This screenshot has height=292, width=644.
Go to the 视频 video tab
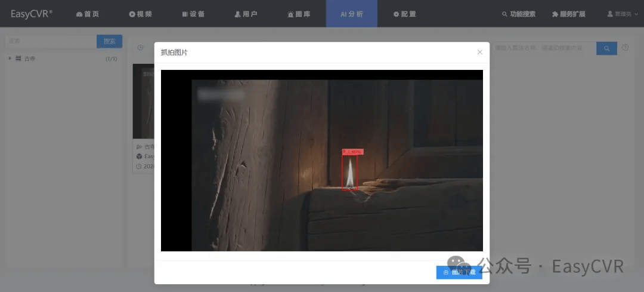[x=141, y=14]
